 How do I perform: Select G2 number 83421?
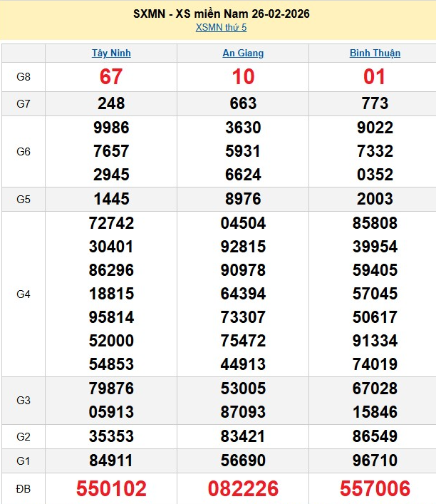tap(243, 436)
